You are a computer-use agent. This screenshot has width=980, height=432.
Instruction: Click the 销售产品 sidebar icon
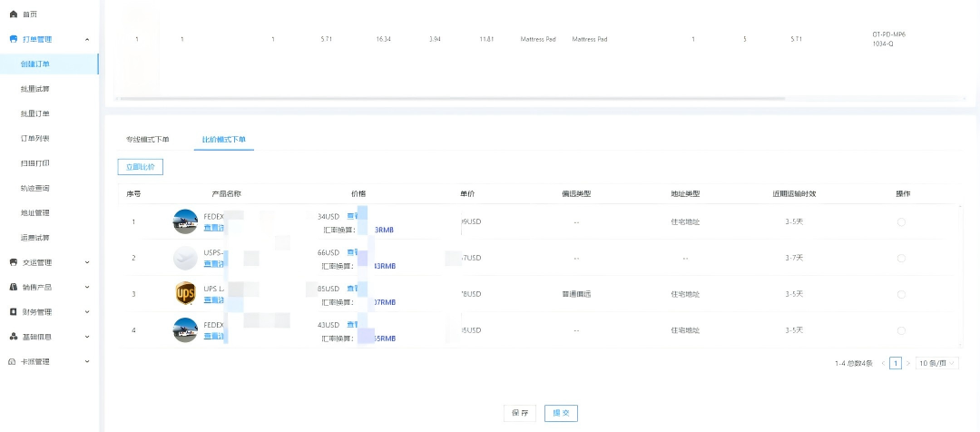pyautogui.click(x=13, y=287)
